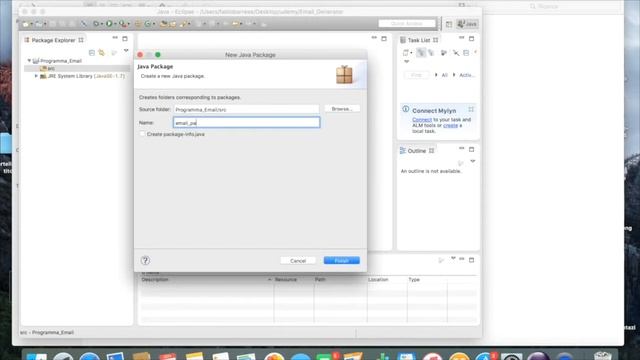The width and height of the screenshot is (640, 360).
Task: Sort by the Type column header
Action: point(427,280)
